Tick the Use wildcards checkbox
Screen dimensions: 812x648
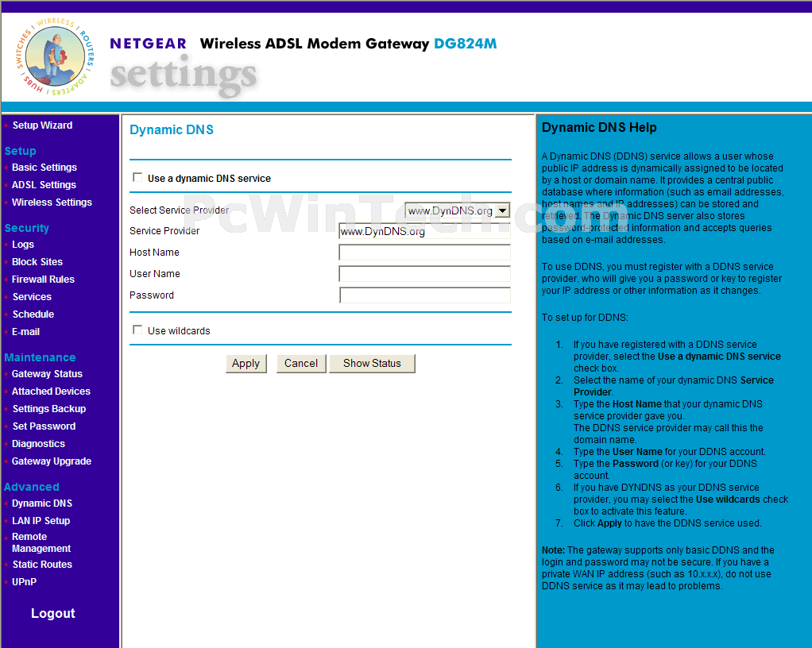point(137,330)
